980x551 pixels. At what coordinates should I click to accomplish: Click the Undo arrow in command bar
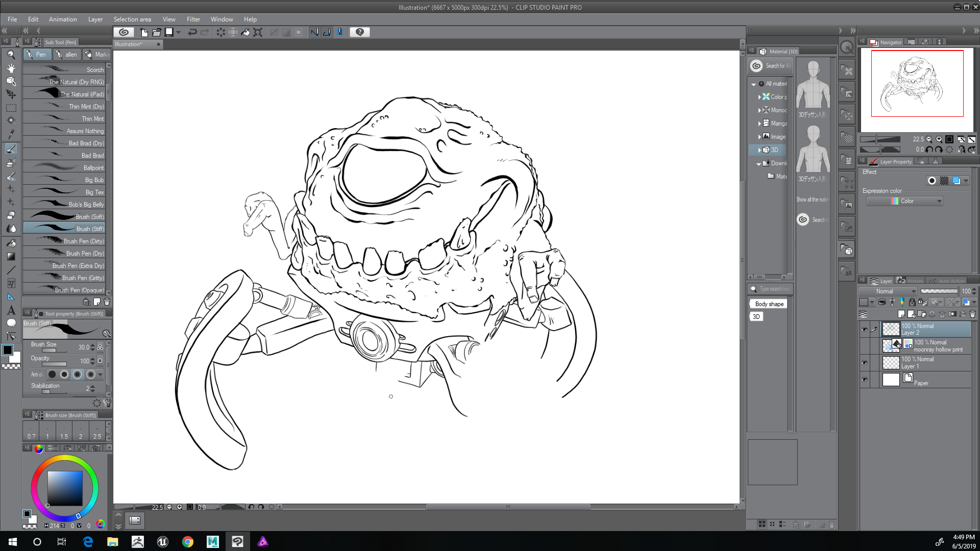[192, 32]
